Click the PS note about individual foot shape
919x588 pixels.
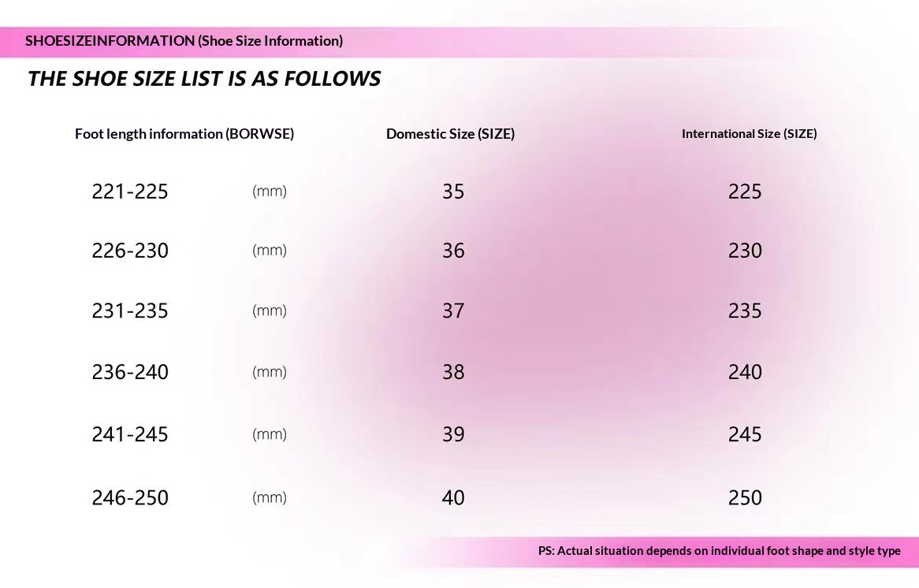pyautogui.click(x=719, y=551)
